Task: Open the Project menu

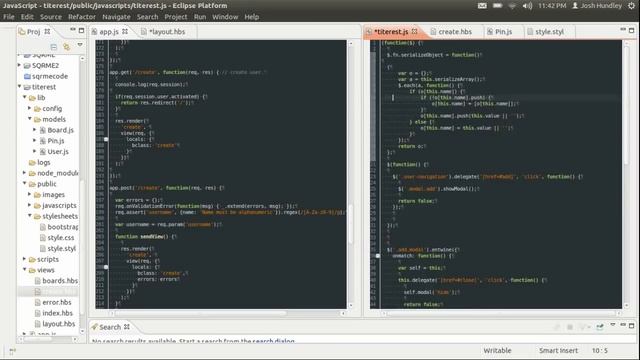Action: coord(176,17)
